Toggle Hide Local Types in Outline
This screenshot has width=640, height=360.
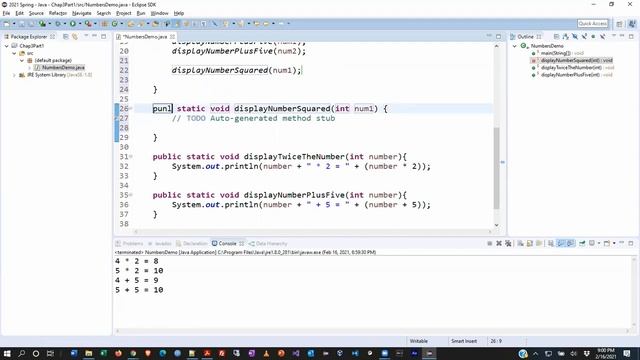click(602, 37)
